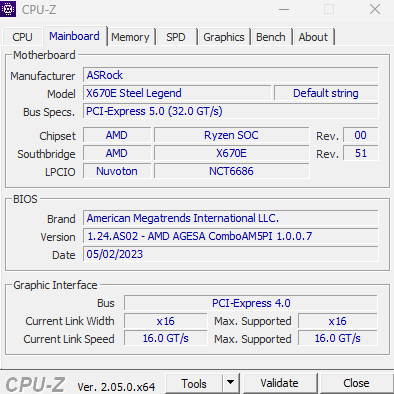394x394 pixels.
Task: Click the LPCIO value NCT6686
Action: coord(231,171)
